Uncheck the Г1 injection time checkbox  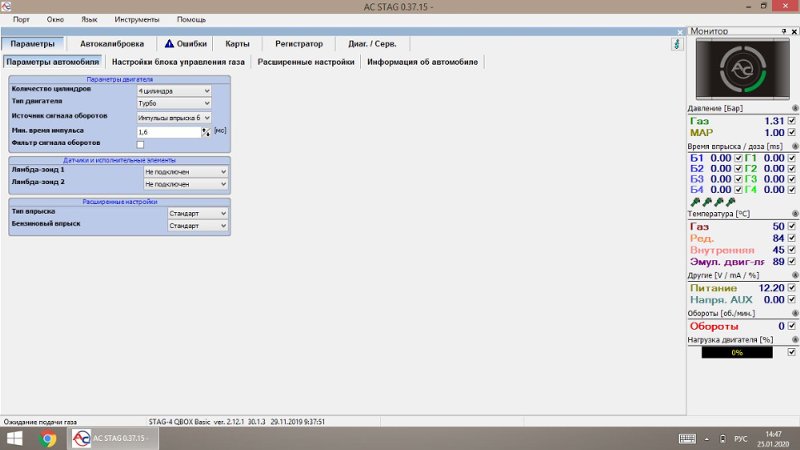(791, 158)
